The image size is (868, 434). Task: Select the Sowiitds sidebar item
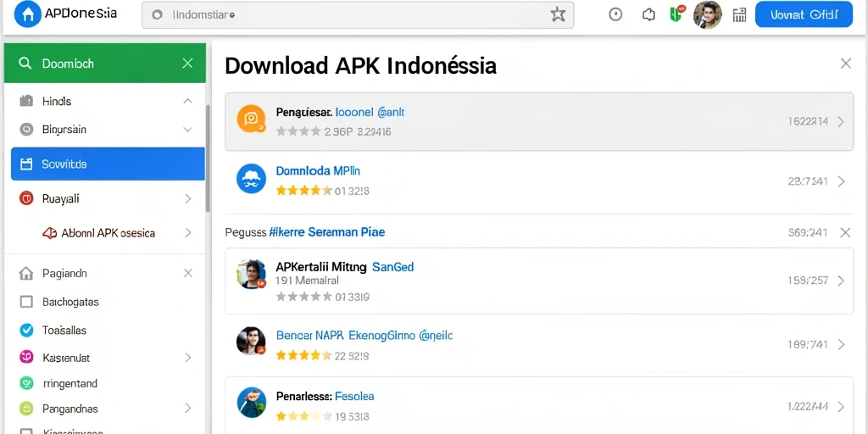108,164
